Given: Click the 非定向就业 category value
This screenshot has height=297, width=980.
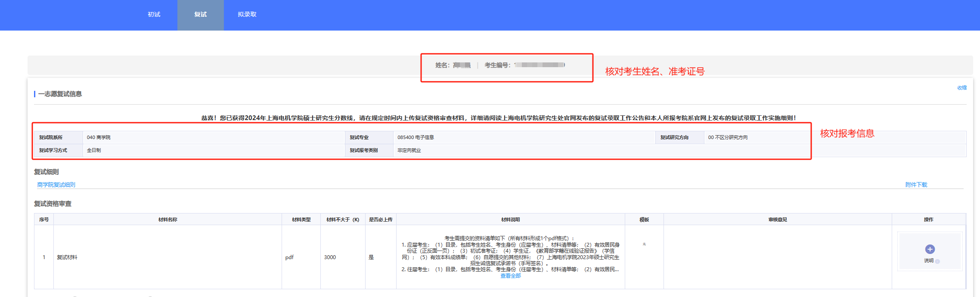Looking at the screenshot, I should pos(409,150).
